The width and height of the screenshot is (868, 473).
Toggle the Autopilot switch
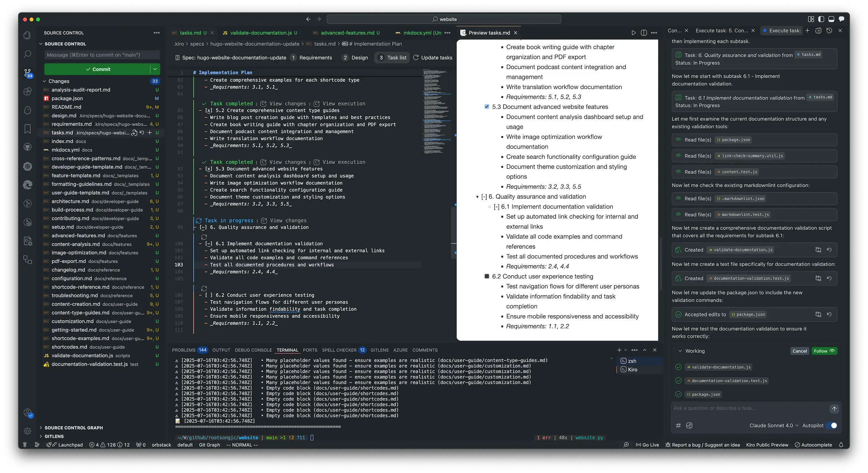click(x=831, y=425)
